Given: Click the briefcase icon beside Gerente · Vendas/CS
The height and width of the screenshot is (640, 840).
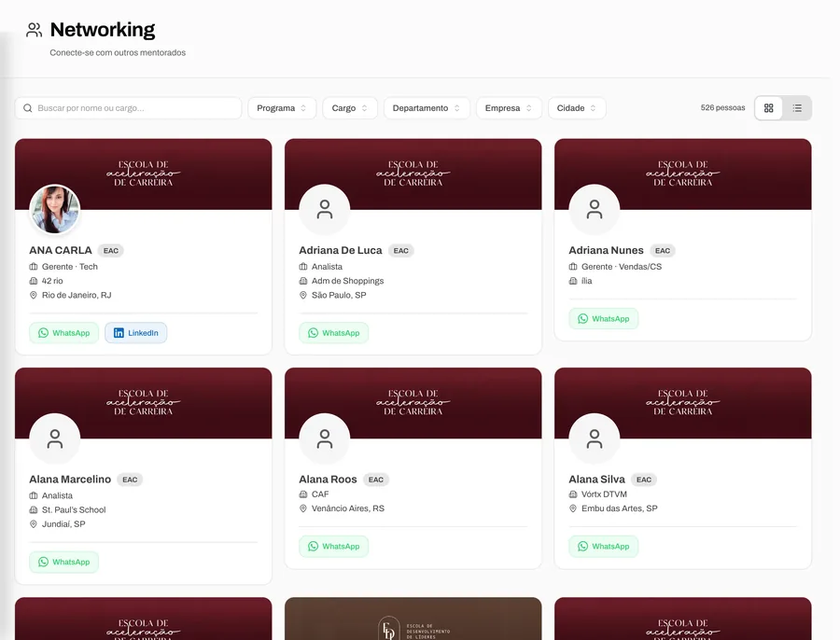Looking at the screenshot, I should click(x=573, y=267).
